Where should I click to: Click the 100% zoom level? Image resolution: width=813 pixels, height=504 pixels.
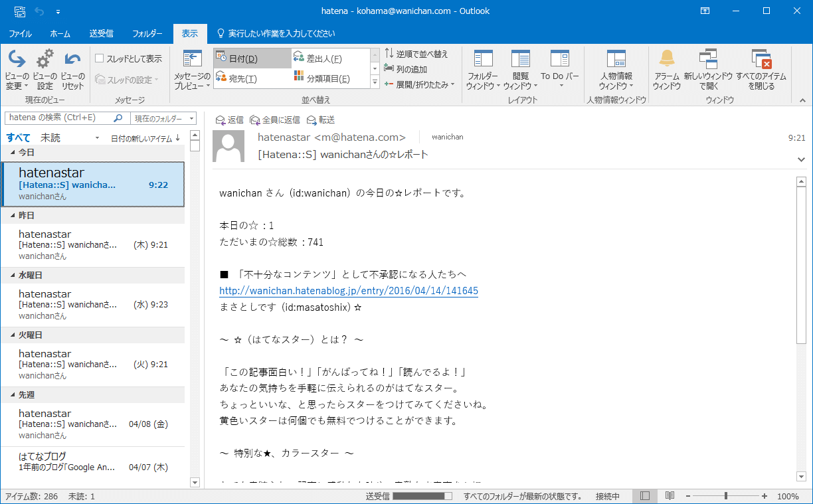(x=788, y=496)
